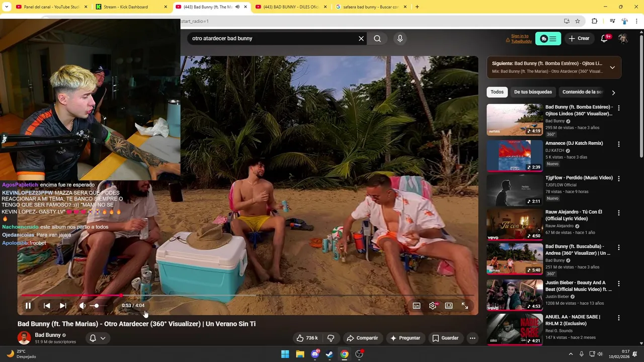This screenshot has width=644, height=362.
Task: Save video with Guardar button
Action: pos(446,338)
